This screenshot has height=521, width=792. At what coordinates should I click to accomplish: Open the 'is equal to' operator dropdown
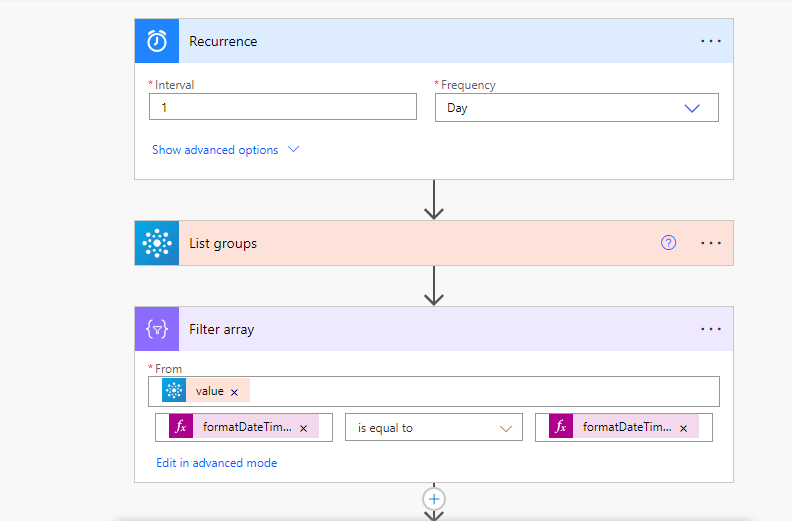click(434, 428)
